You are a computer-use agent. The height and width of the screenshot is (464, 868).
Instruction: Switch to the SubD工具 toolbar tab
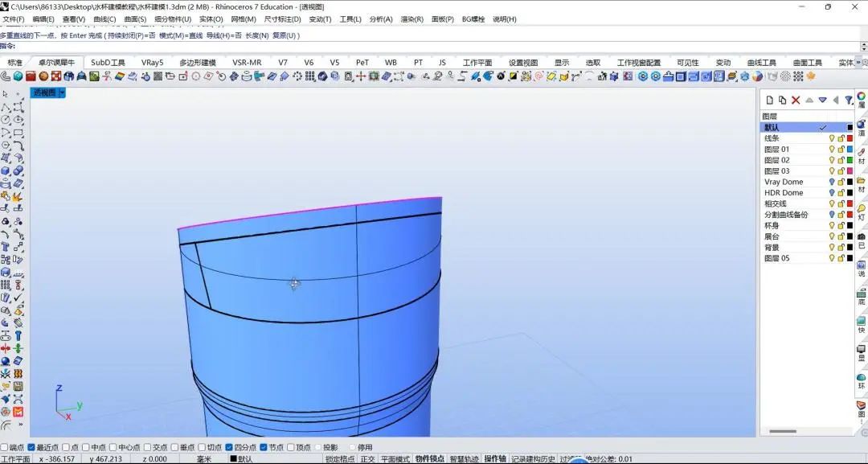coord(108,63)
